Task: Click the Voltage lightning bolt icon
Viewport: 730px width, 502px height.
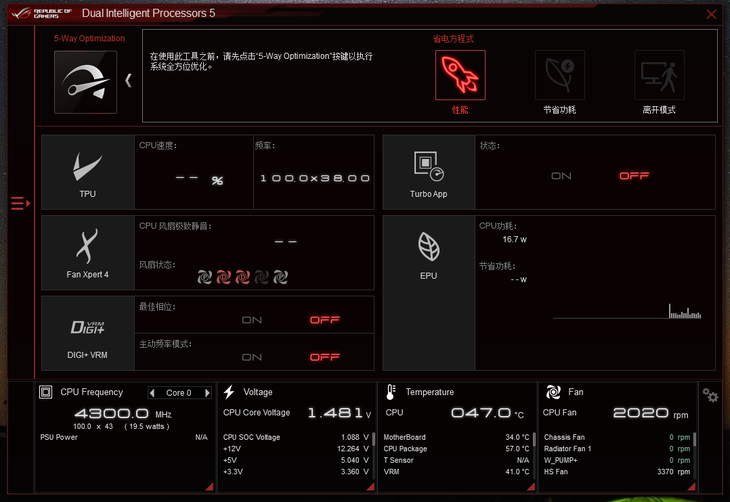Action: (x=229, y=392)
